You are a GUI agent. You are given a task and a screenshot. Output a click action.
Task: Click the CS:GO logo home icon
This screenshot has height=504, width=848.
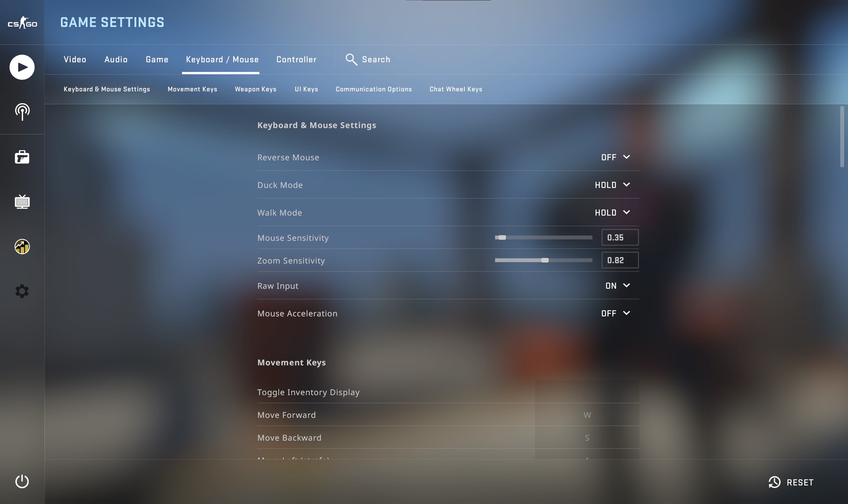tap(22, 23)
